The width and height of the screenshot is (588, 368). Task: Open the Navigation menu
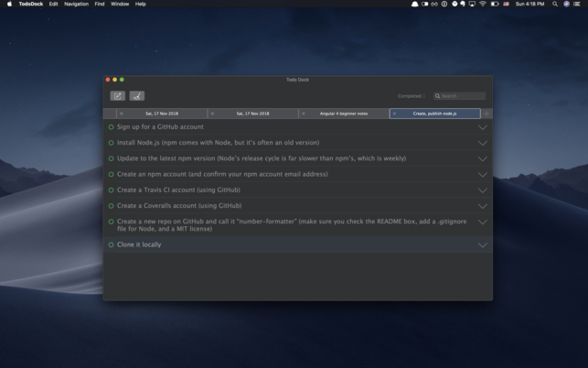coord(76,4)
